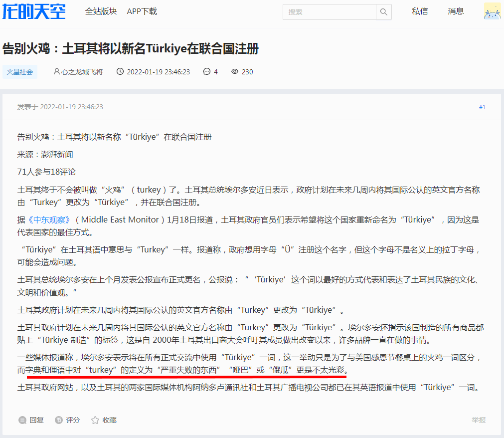504x438 pixels.
Task: Click the comment count 4
Action: (216, 72)
